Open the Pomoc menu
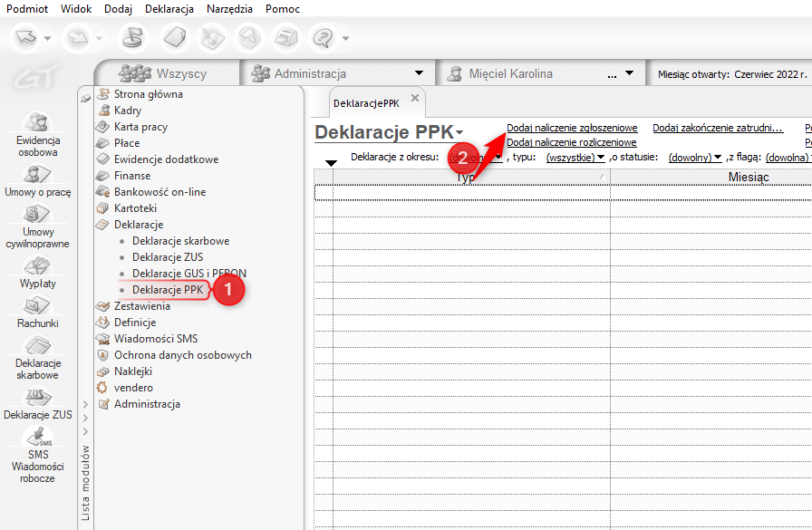Viewport: 812px width, 530px height. pyautogui.click(x=283, y=9)
